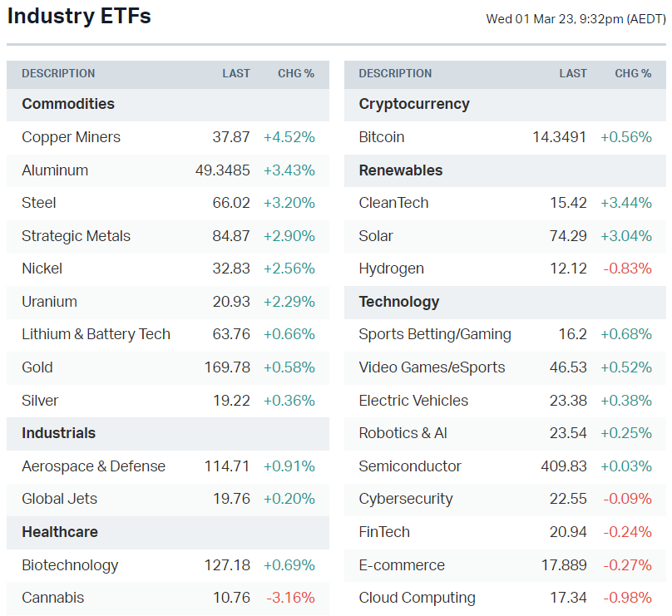Open the Biotechnology ETF
The height and width of the screenshot is (616, 672).
pos(70,565)
